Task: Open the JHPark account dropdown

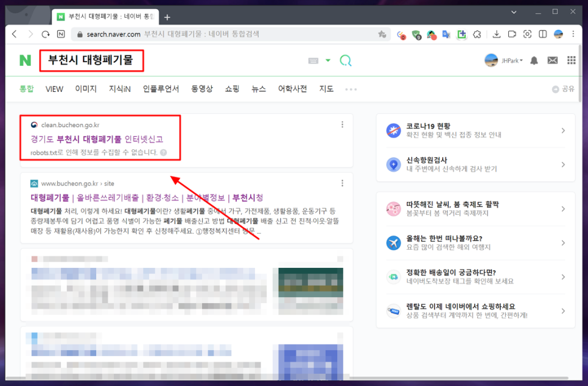Action: tap(512, 61)
